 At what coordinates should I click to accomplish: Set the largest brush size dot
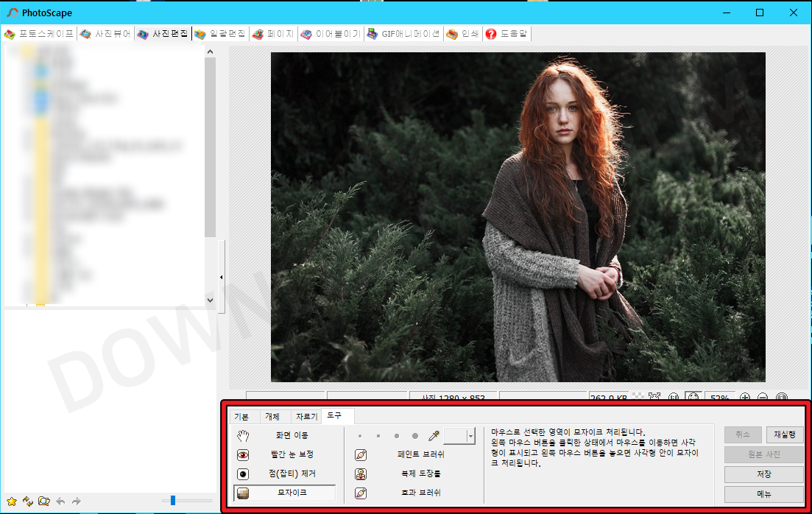pos(414,436)
